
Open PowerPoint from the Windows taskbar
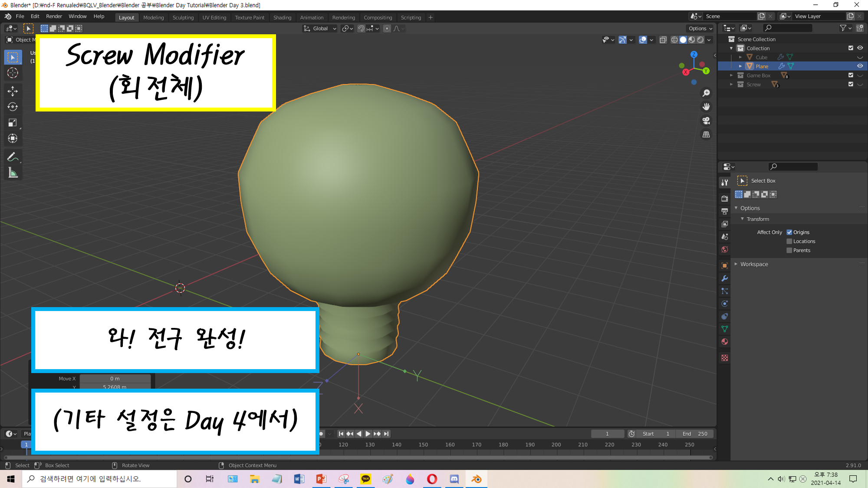(321, 479)
